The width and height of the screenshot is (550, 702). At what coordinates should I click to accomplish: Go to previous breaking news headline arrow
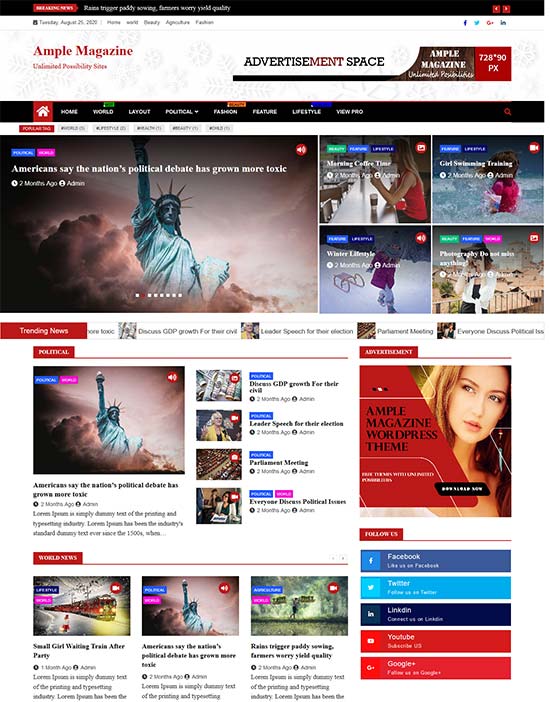[496, 9]
